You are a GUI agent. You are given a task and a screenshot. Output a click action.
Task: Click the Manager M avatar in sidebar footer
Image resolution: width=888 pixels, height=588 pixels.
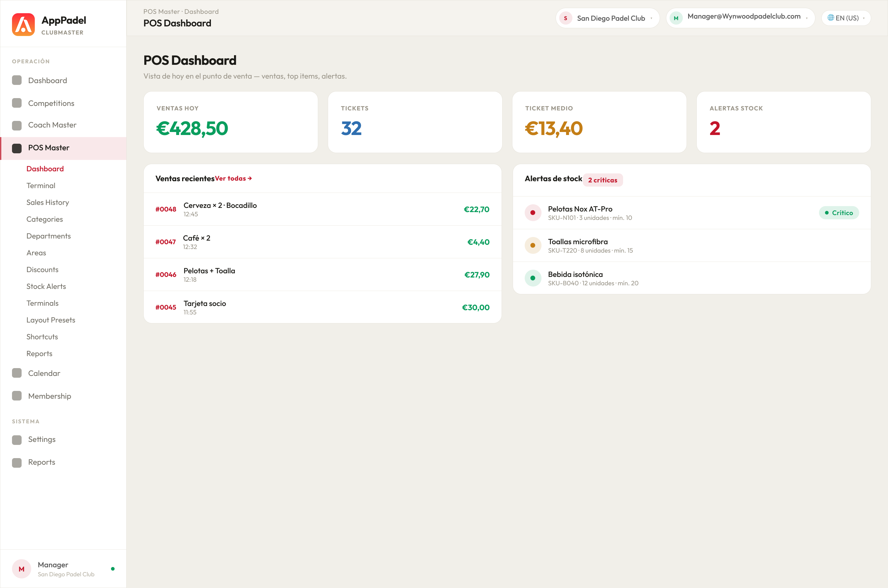tap(22, 569)
